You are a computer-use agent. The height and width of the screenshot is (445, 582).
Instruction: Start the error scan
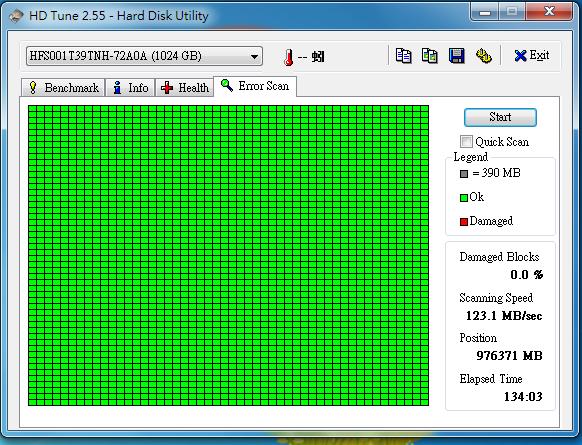tap(500, 117)
